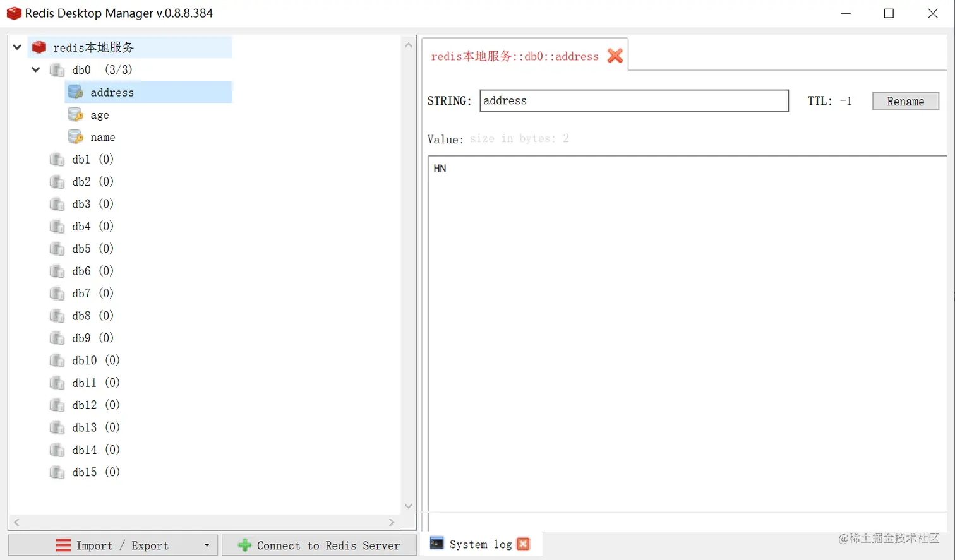Collapse the db0 database node
955x560 pixels.
[x=36, y=69]
